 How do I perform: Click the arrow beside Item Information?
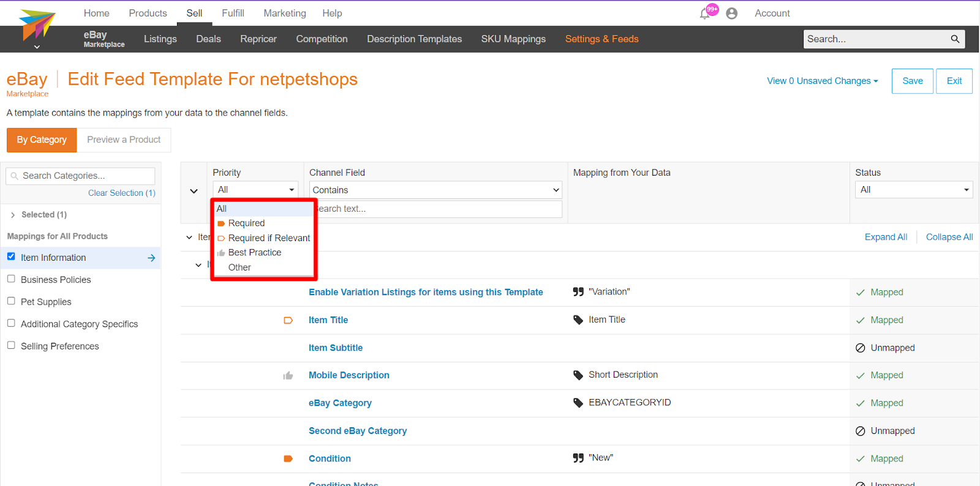pyautogui.click(x=151, y=258)
